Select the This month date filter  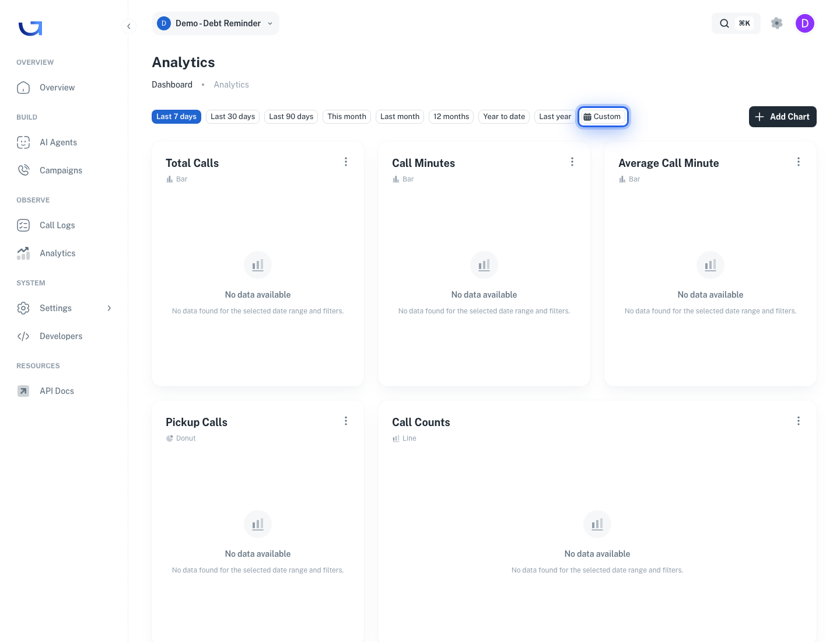347,117
